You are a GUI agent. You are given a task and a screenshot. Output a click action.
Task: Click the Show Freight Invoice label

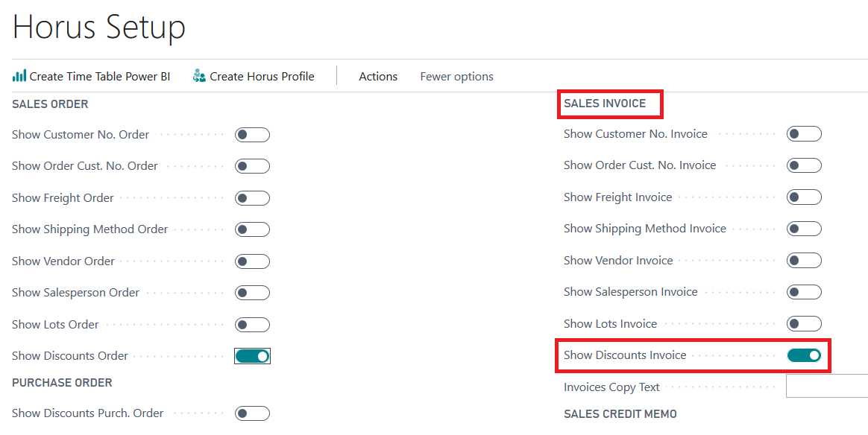[617, 197]
